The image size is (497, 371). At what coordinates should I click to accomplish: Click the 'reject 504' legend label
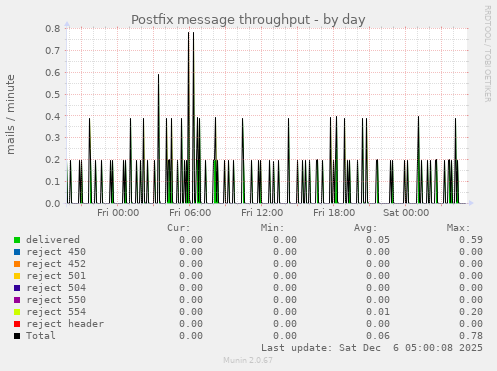[x=56, y=288]
